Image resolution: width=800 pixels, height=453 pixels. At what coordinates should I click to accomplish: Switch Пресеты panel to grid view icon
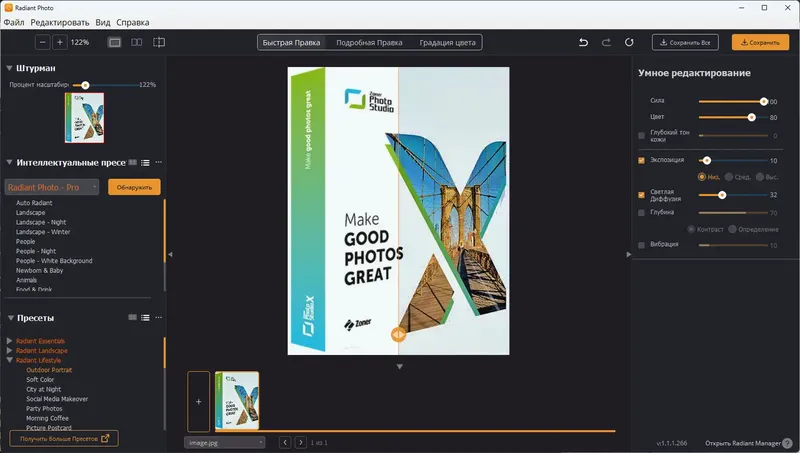(133, 317)
